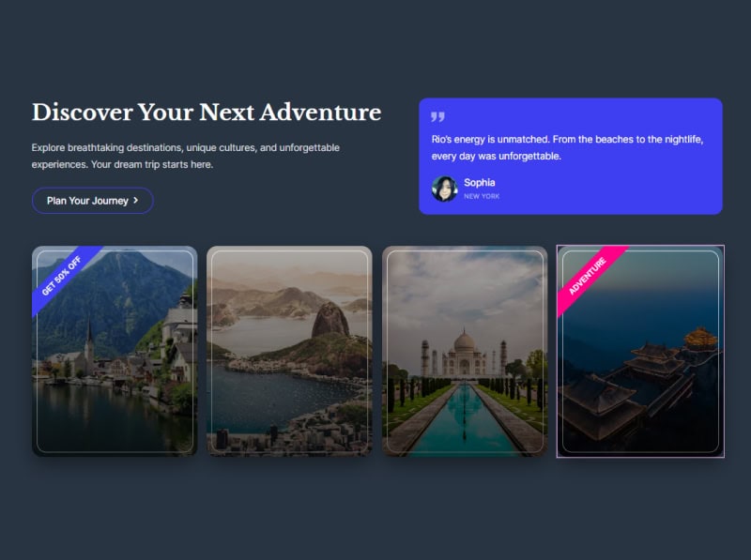751x560 pixels.
Task: Open the Rio de Janeiro bay card
Action: 289,351
